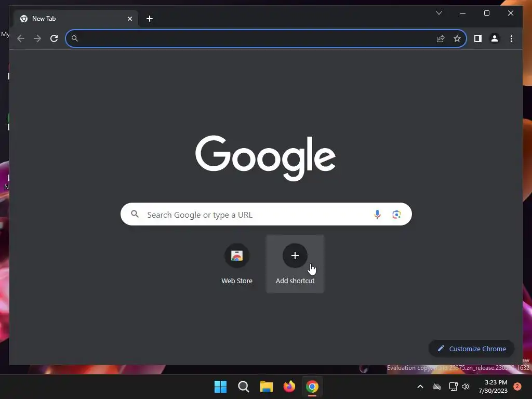The height and width of the screenshot is (399, 532).
Task: Open Firefox from taskbar
Action: pos(289,387)
